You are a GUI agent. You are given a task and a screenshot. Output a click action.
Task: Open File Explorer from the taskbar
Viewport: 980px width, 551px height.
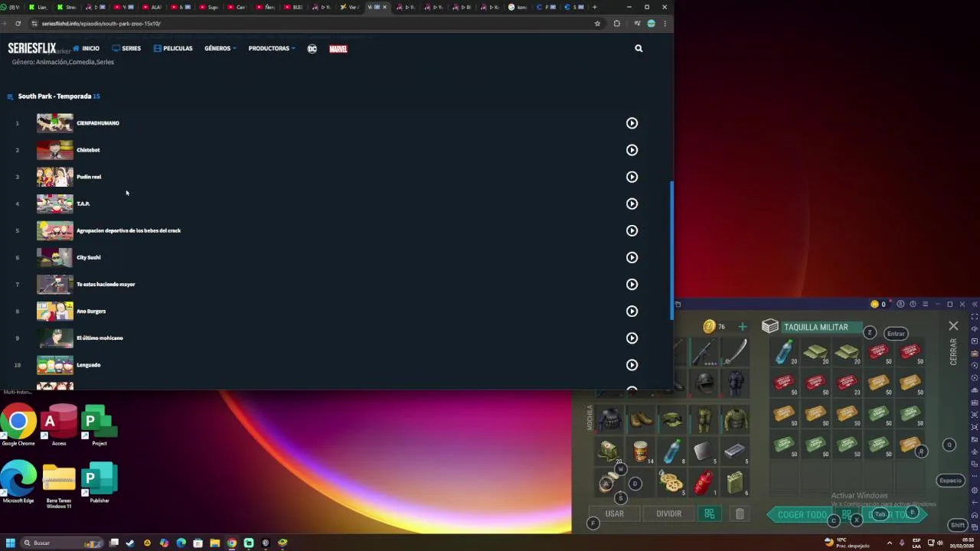click(215, 543)
